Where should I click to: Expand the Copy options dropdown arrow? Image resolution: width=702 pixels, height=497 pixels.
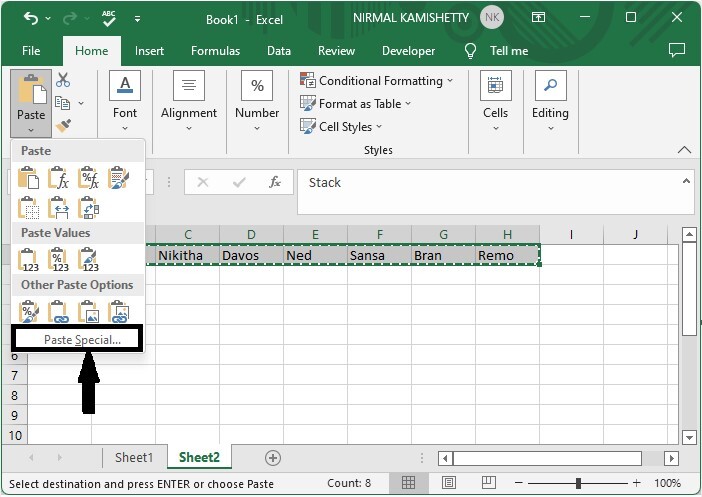click(81, 103)
